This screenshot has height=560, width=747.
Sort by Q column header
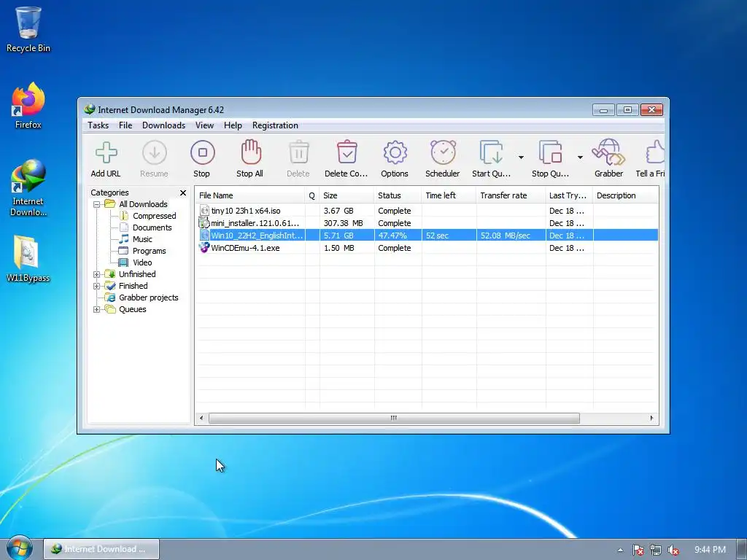312,195
